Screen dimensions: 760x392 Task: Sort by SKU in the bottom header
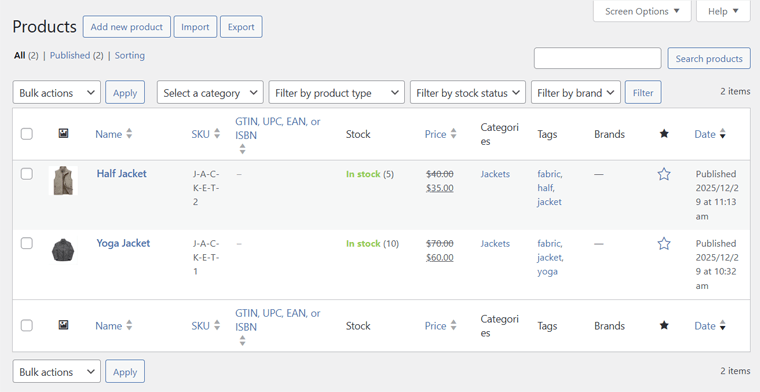point(206,326)
